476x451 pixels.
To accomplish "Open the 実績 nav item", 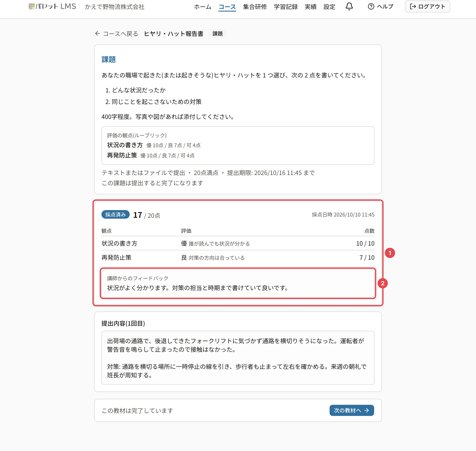I will pos(311,7).
